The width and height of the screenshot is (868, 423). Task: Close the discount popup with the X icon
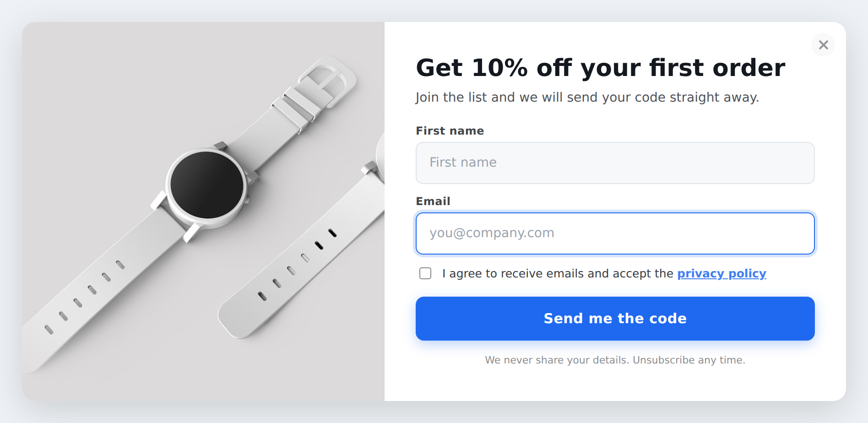coord(823,45)
